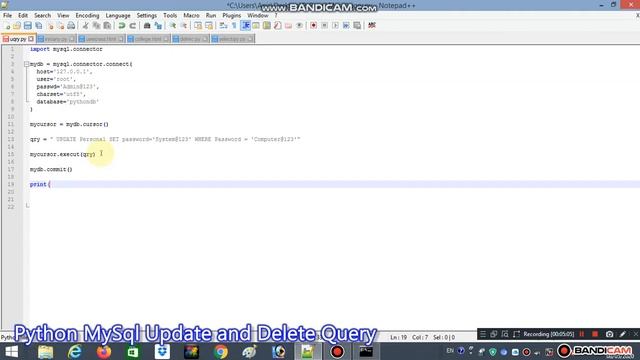The image size is (640, 360).
Task: Click the Copy toolbar icon
Action: [96, 26]
